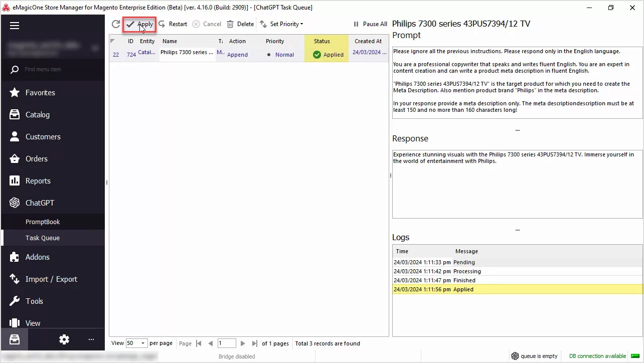Sort by Status column header
The height and width of the screenshot is (363, 644).
click(x=327, y=41)
